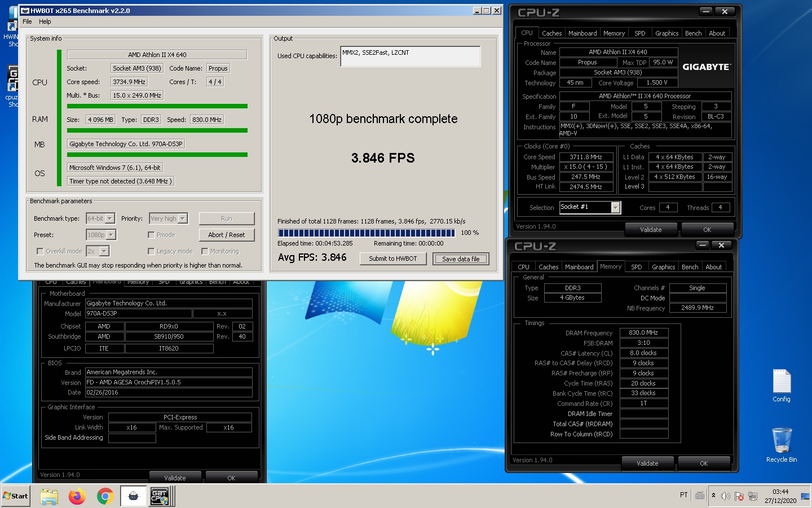Open About tab in top CPU-Z window
This screenshot has width=812, height=508.
tap(717, 33)
